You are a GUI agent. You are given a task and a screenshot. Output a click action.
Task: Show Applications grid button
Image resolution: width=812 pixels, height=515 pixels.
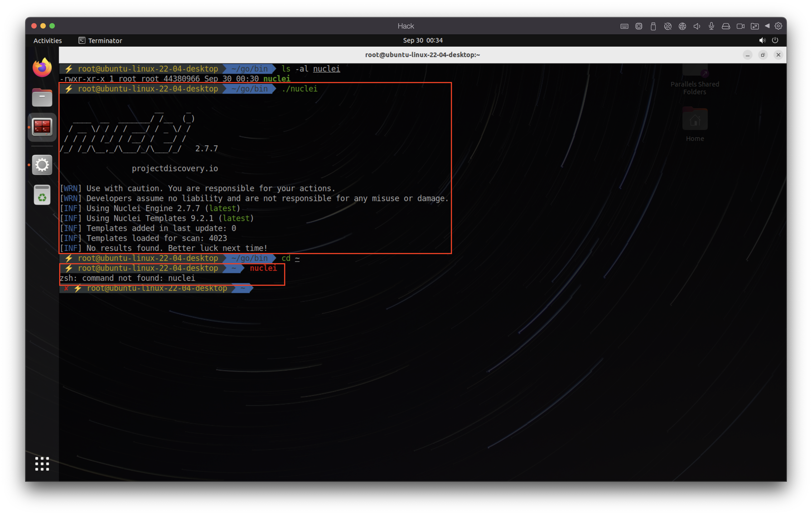click(42, 464)
